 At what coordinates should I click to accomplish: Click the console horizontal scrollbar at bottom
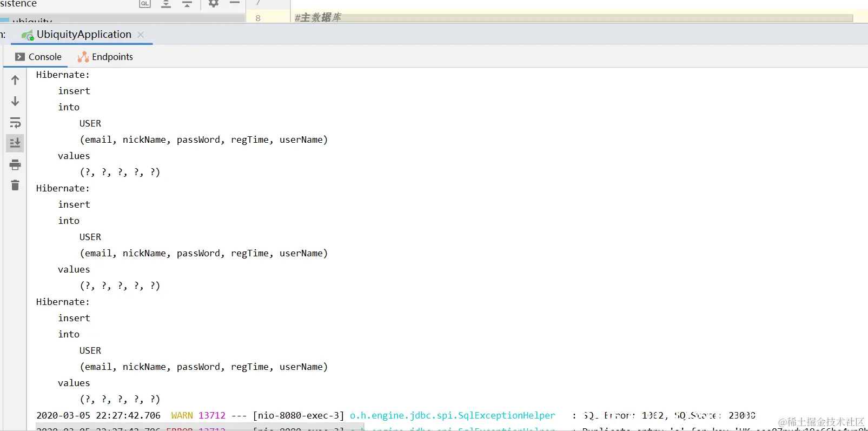pyautogui.click(x=200, y=427)
